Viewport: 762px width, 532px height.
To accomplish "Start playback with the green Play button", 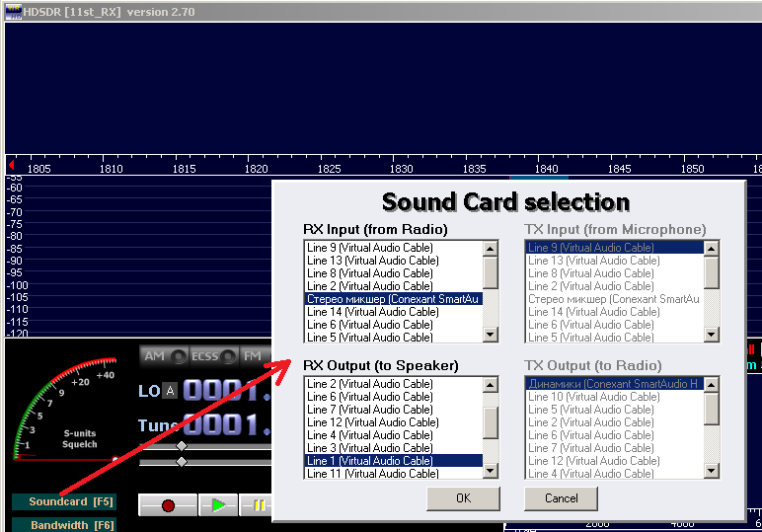I will tap(218, 505).
